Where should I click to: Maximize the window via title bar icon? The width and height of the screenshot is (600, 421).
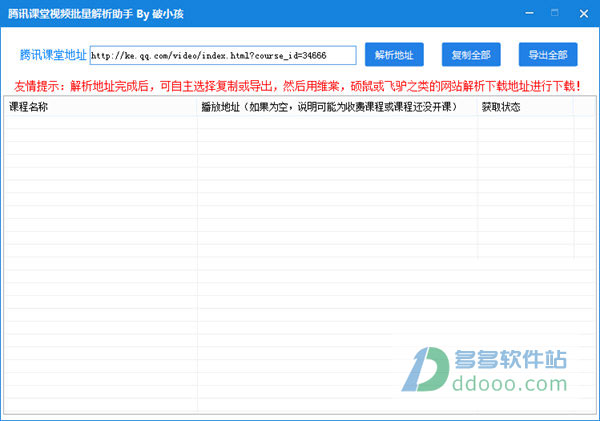tap(555, 13)
